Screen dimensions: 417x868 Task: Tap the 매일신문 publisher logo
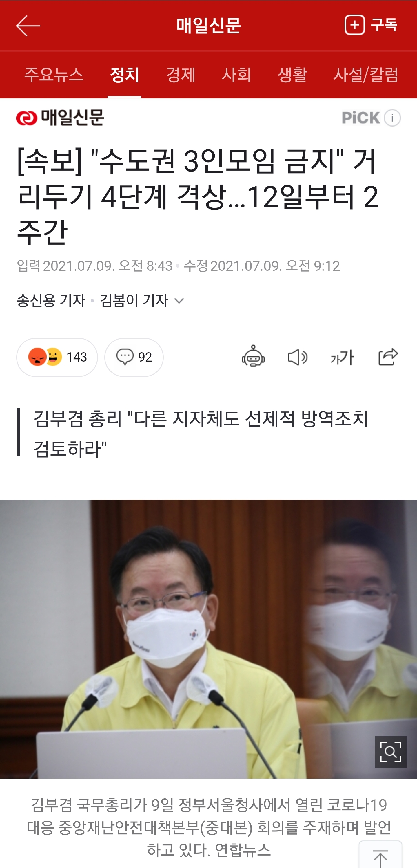click(x=60, y=118)
